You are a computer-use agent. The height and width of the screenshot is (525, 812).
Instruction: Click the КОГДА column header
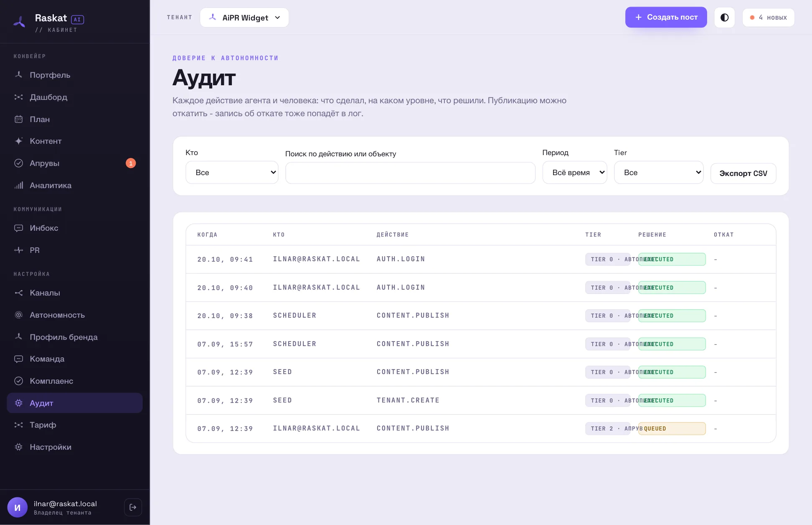click(x=207, y=234)
